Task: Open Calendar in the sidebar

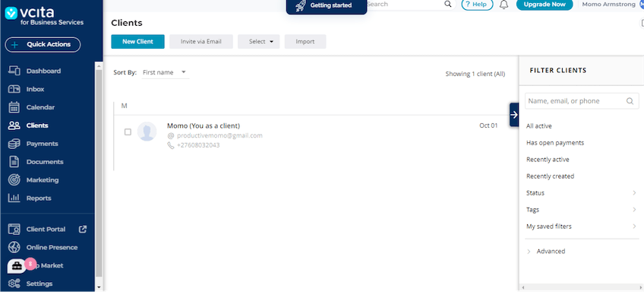Action: 40,107
